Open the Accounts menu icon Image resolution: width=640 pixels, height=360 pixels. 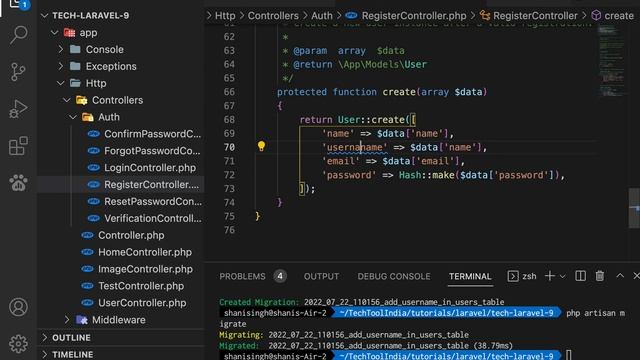[18, 307]
